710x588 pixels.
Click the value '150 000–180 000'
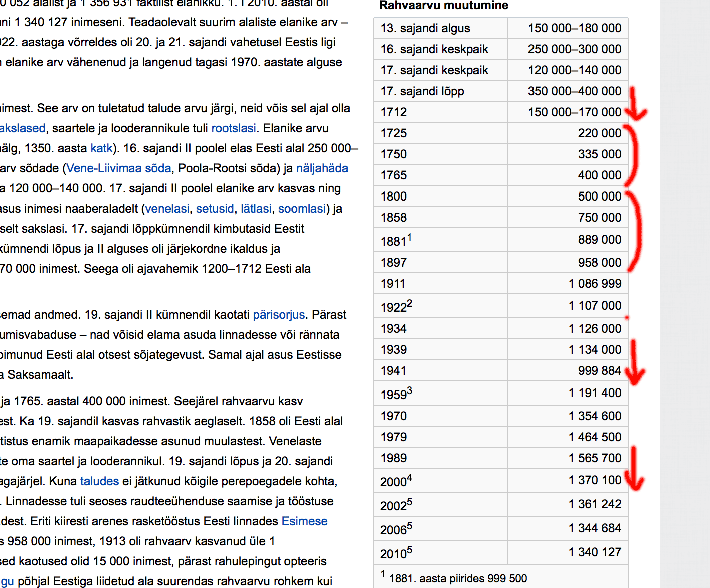tap(575, 28)
